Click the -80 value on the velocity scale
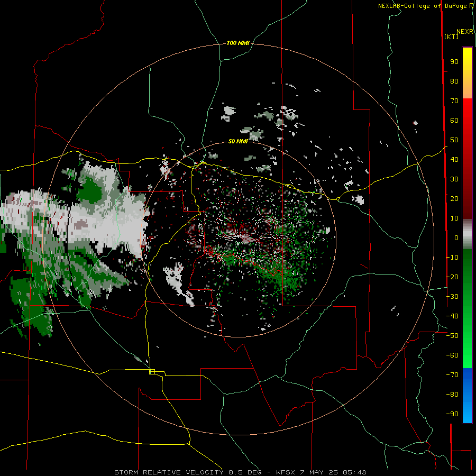476x476 pixels. [452, 395]
